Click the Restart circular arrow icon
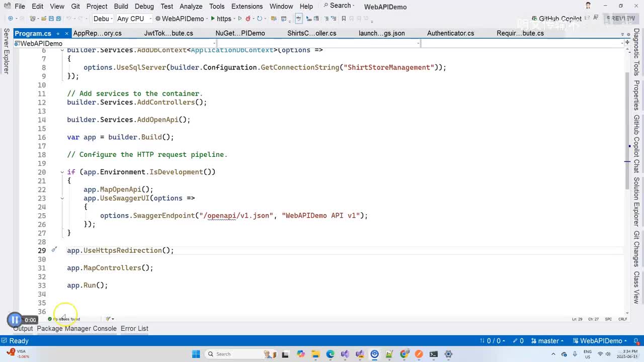This screenshot has height=362, width=644. (x=260, y=19)
